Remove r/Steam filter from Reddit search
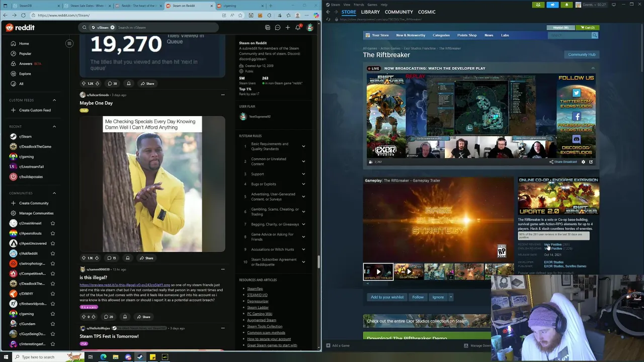This screenshot has height=362, width=644. click(112, 28)
